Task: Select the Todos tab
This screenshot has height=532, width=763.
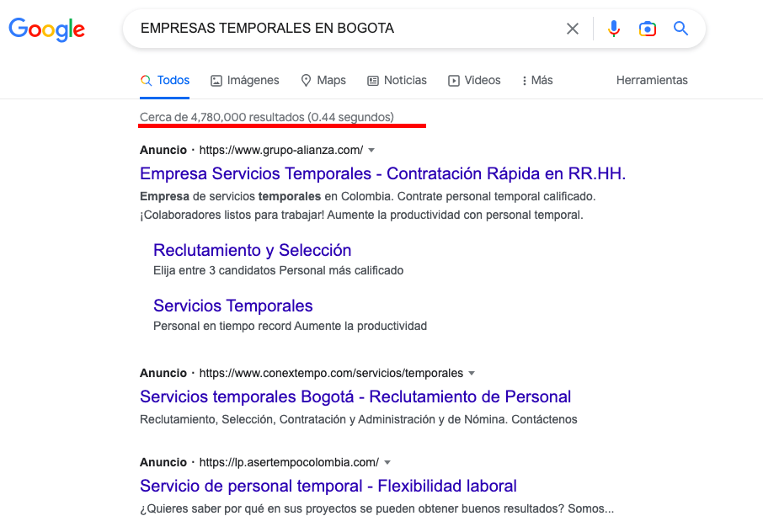Action: [164, 80]
